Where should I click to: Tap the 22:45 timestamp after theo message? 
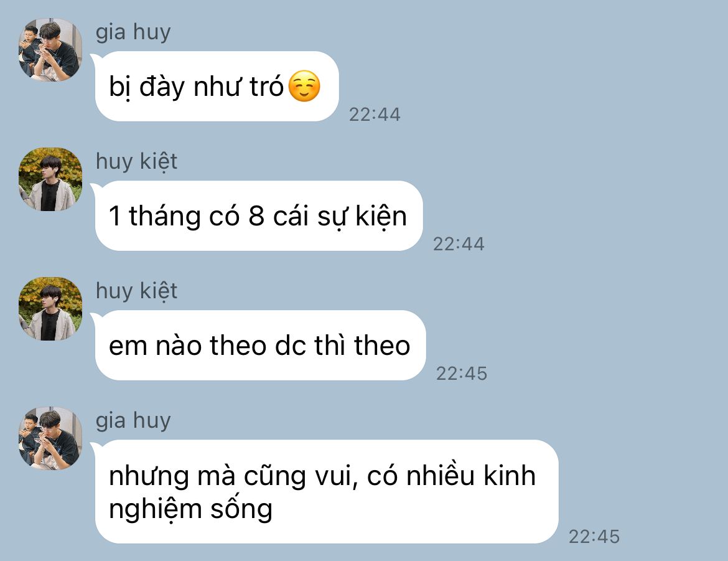pos(462,374)
